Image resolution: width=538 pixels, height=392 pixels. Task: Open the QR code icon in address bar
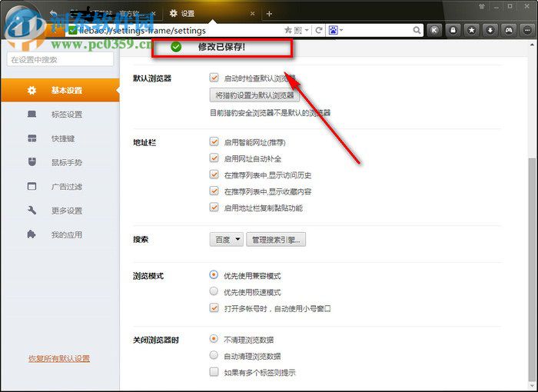[298, 30]
